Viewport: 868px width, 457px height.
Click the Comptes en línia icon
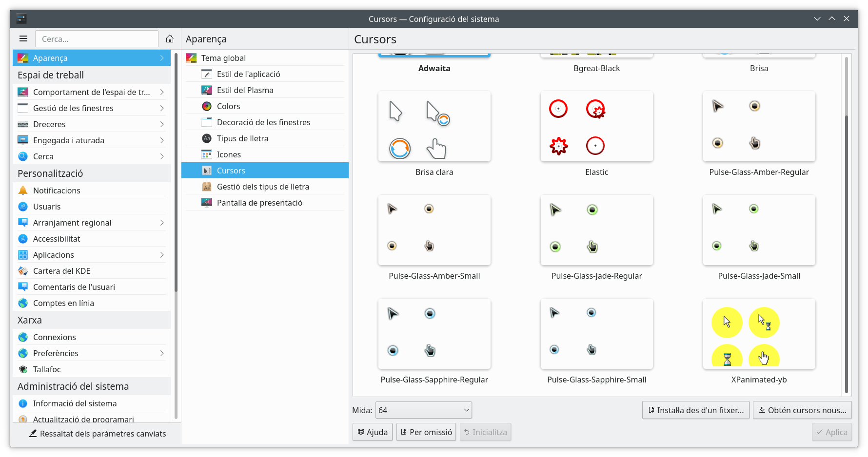tap(23, 303)
